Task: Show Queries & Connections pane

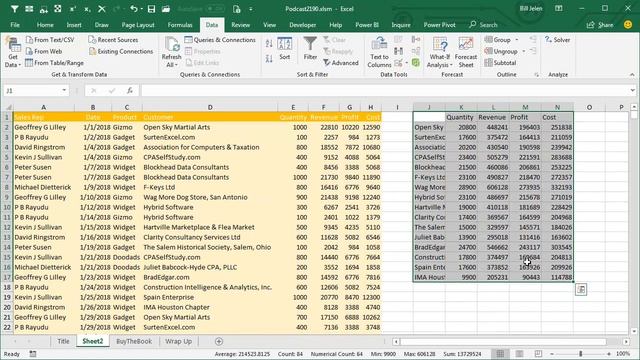Action: click(x=220, y=40)
